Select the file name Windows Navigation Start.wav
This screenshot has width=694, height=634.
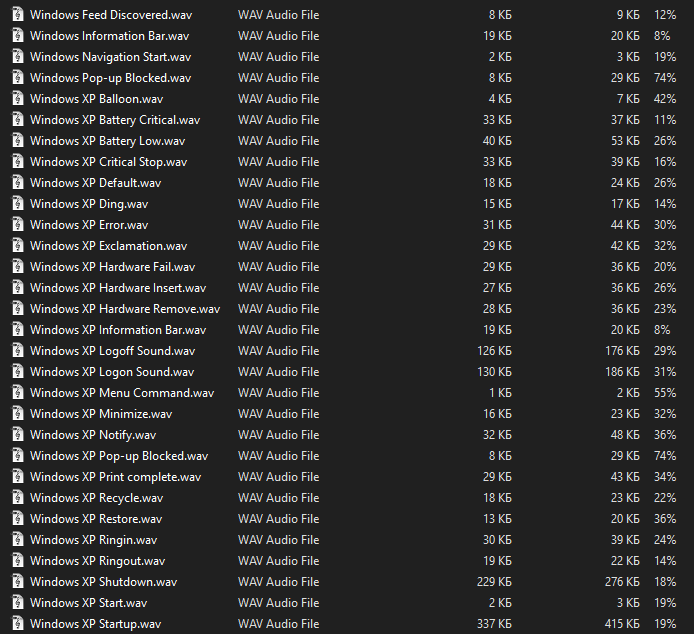tap(111, 57)
